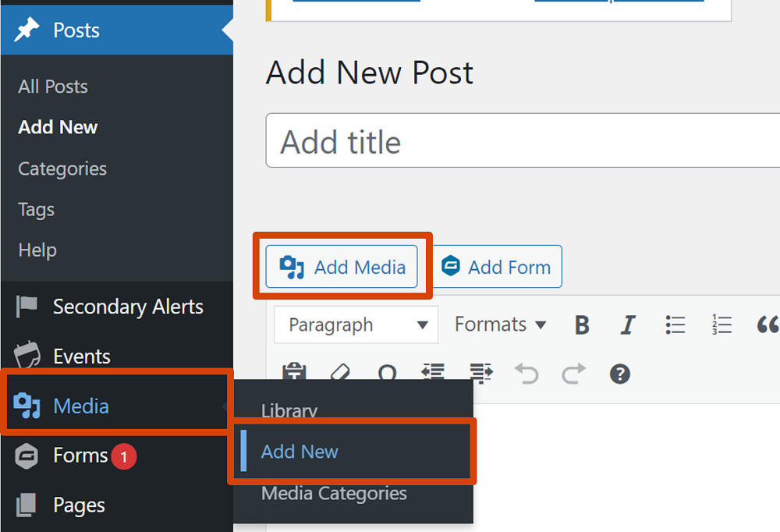The width and height of the screenshot is (780, 532).
Task: Open the Paragraph format dropdown
Action: (x=356, y=325)
